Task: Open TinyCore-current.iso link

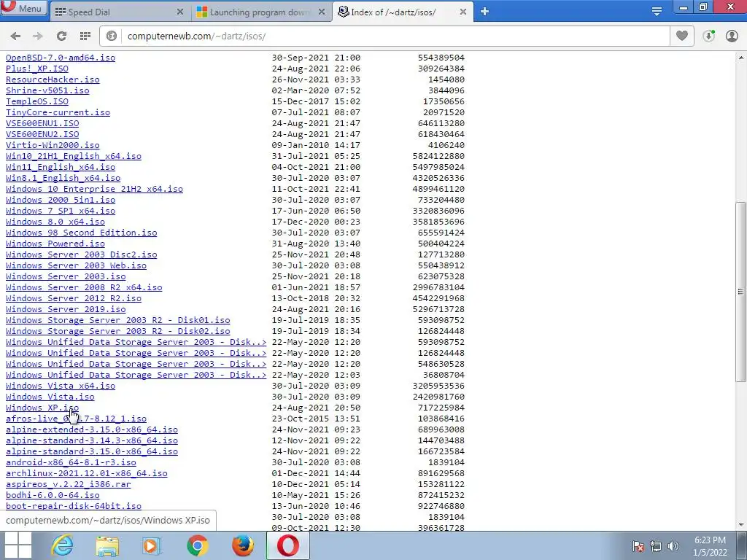Action: point(58,112)
